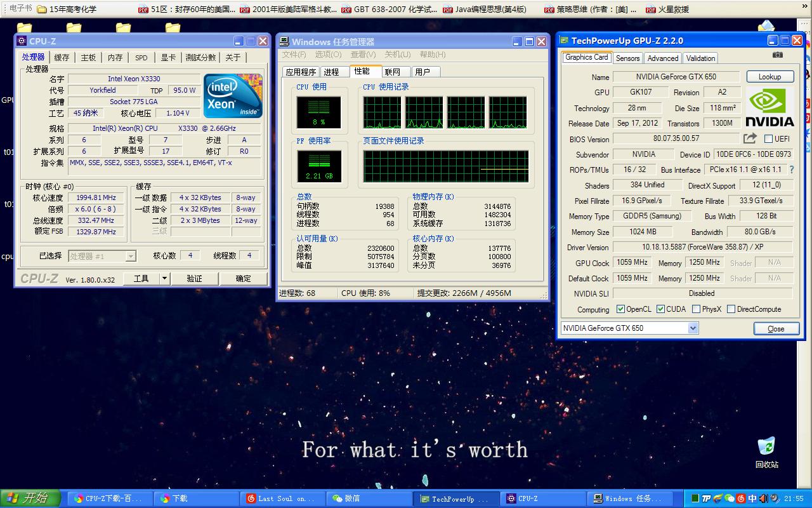Uncheck the OpenCL computing checkbox
Viewport: 812px width, 508px height.
620,309
